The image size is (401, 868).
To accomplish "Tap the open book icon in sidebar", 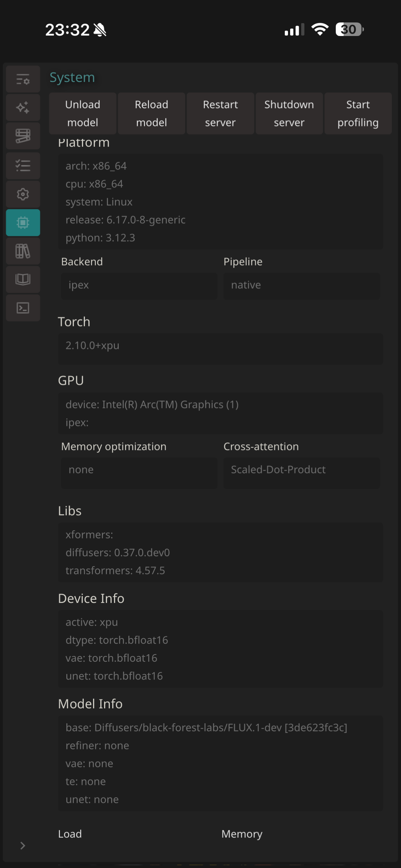I will pyautogui.click(x=23, y=279).
